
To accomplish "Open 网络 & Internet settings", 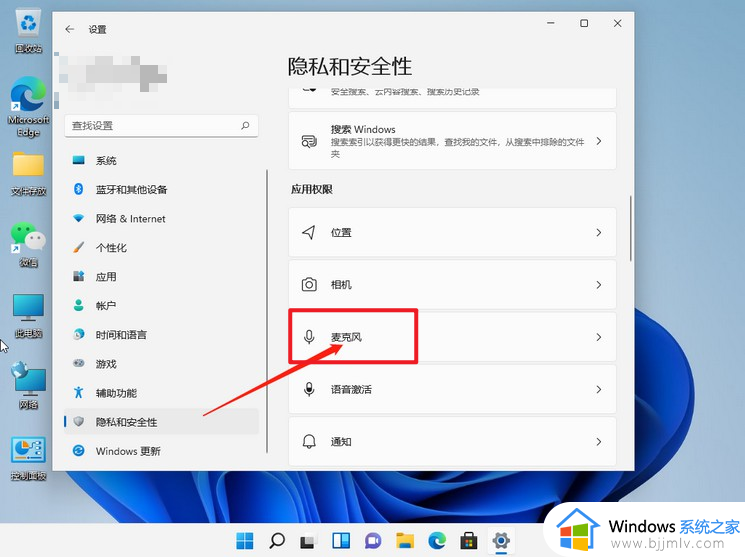I will [x=162, y=219].
